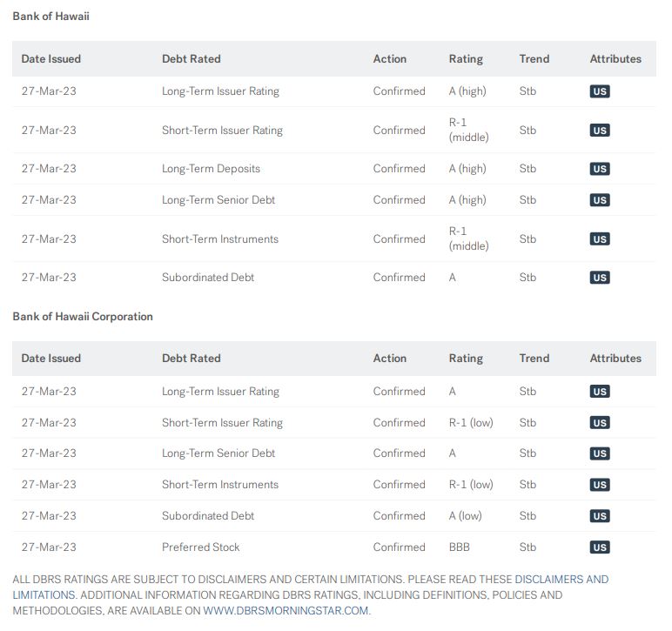Click Confirmed action in Preferred Stock row

click(x=399, y=547)
